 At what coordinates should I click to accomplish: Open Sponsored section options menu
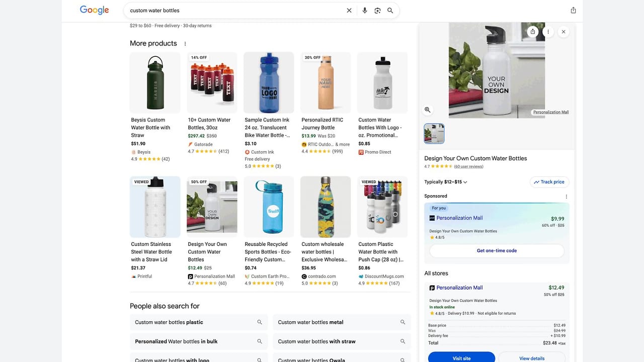click(x=567, y=197)
